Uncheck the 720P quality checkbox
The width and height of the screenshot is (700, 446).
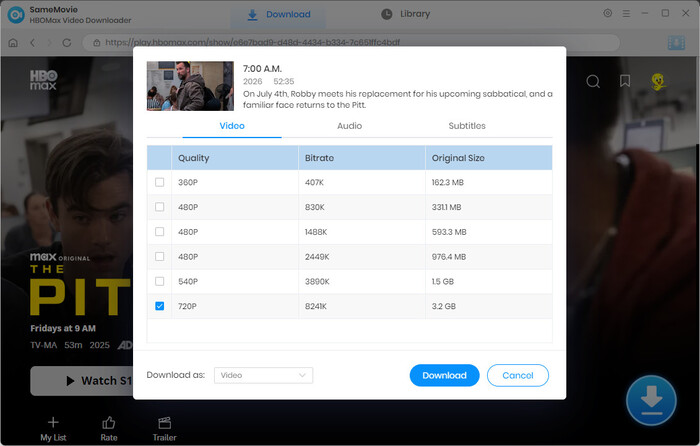(160, 306)
